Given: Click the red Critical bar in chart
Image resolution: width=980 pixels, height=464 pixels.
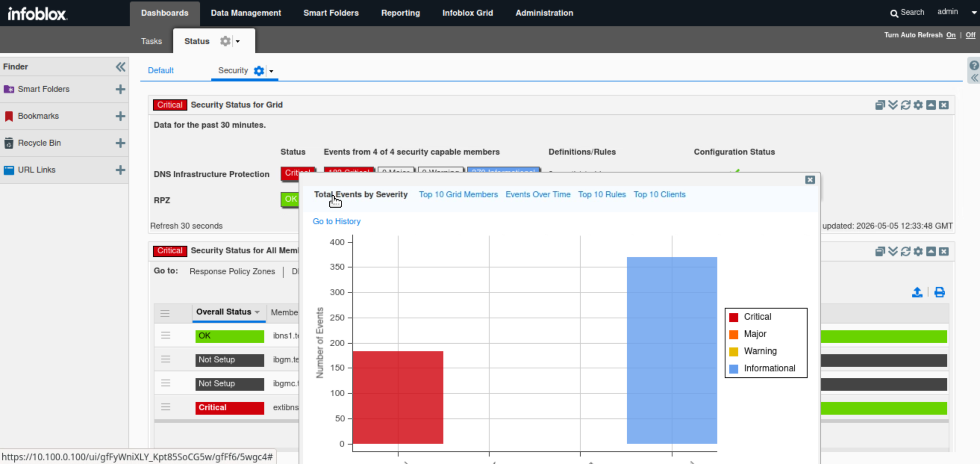Looking at the screenshot, I should coord(398,398).
